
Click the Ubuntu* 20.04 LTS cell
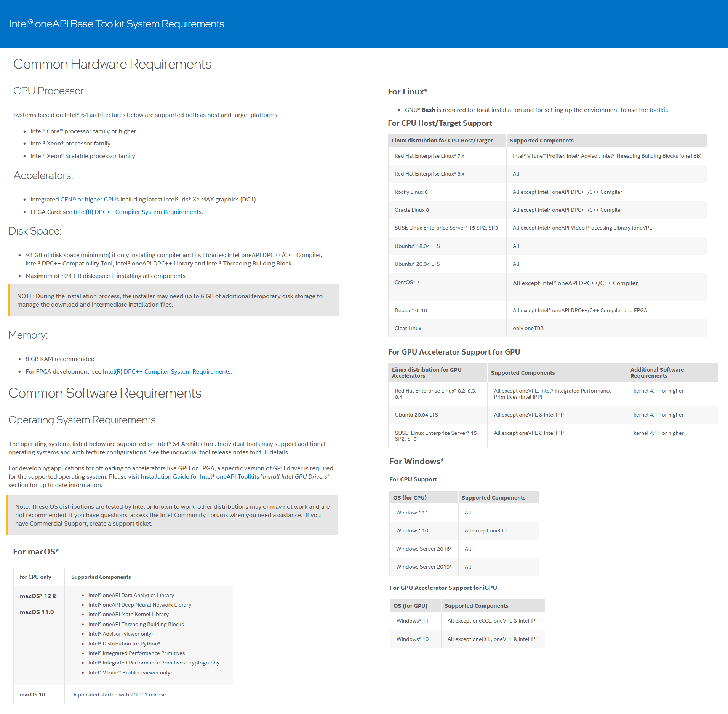[447, 264]
